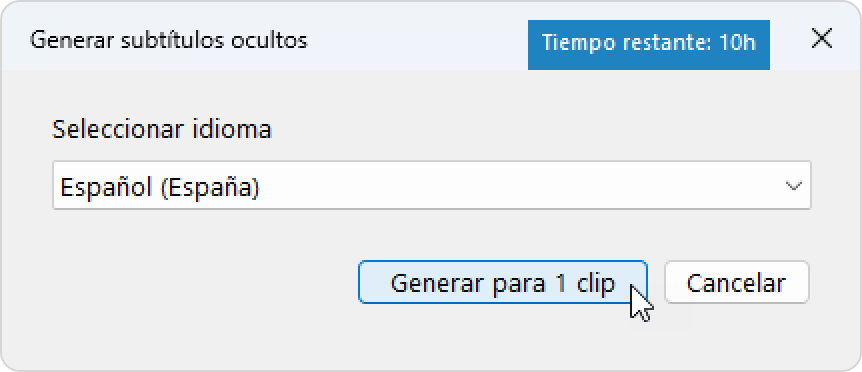Viewport: 862px width, 372px height.
Task: Click Generar para 1 clip button
Action: (502, 282)
